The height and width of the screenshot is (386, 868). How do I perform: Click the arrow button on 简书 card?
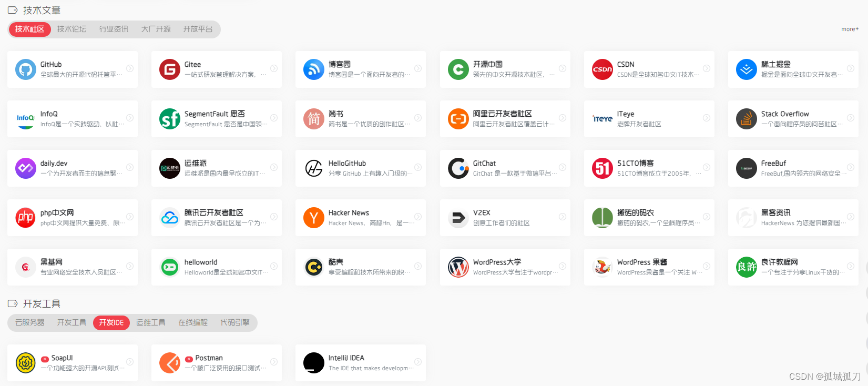tap(418, 118)
